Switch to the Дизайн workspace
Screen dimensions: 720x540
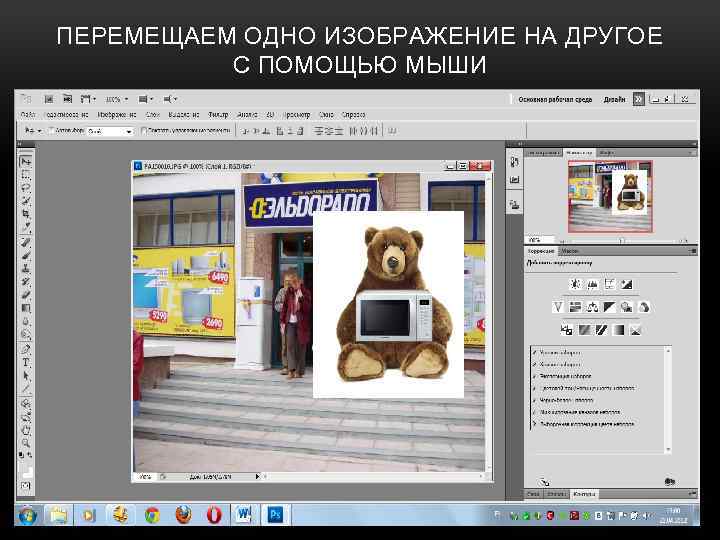pos(614,100)
